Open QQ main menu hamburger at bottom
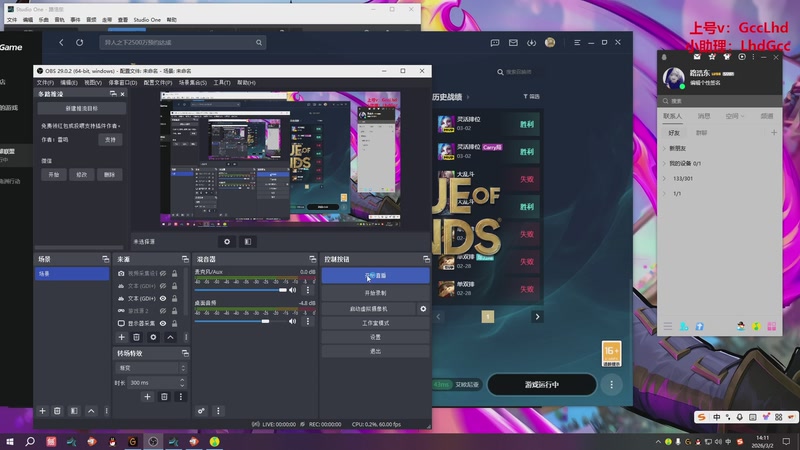 coord(668,326)
